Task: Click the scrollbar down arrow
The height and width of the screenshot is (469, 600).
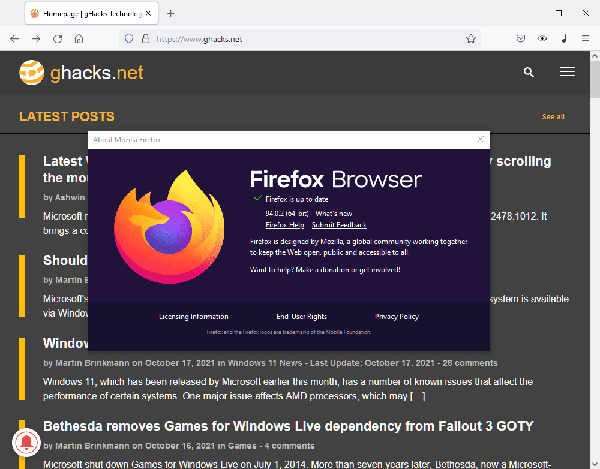Action: (595, 464)
